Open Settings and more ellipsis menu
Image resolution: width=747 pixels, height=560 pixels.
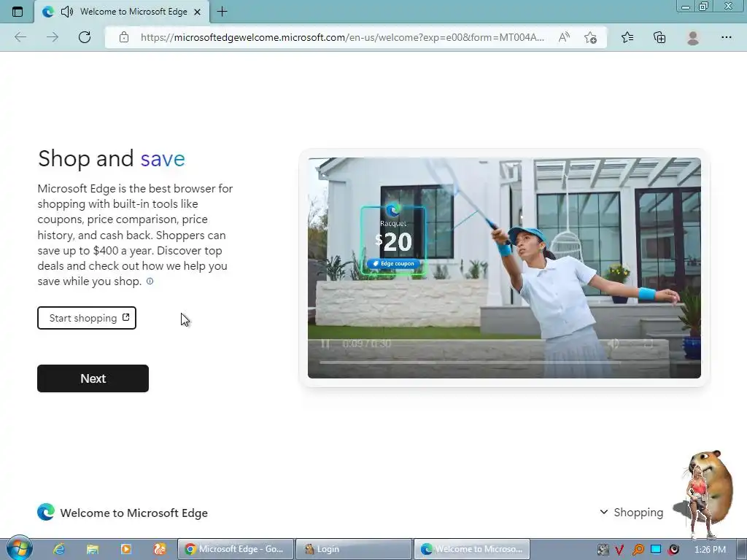726,37
